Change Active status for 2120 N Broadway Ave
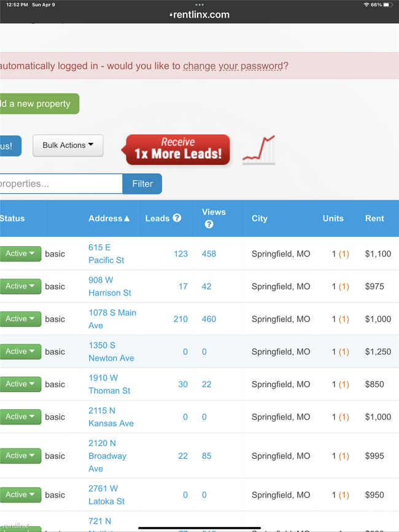The width and height of the screenshot is (399, 532). 20,456
